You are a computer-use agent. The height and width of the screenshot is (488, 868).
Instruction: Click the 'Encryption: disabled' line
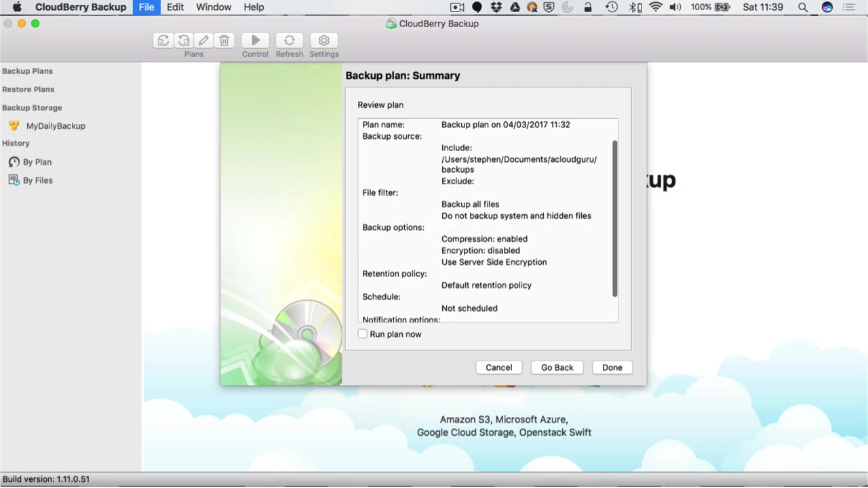(x=481, y=251)
